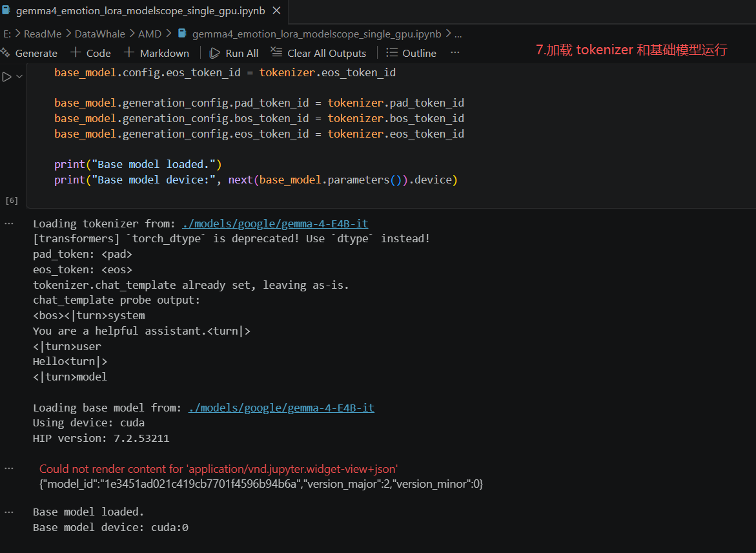The height and width of the screenshot is (553, 756).
Task: Click the generation_config.pad_token_id code line
Action: tap(259, 103)
